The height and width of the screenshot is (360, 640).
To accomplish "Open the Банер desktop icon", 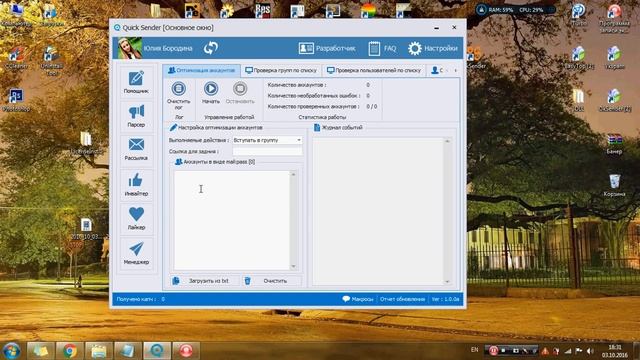I will tap(614, 143).
